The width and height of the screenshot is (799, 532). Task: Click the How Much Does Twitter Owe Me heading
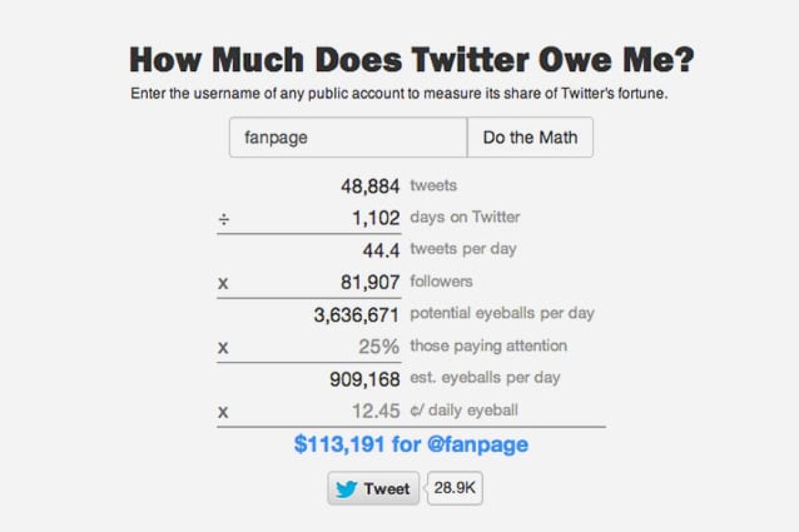[400, 59]
